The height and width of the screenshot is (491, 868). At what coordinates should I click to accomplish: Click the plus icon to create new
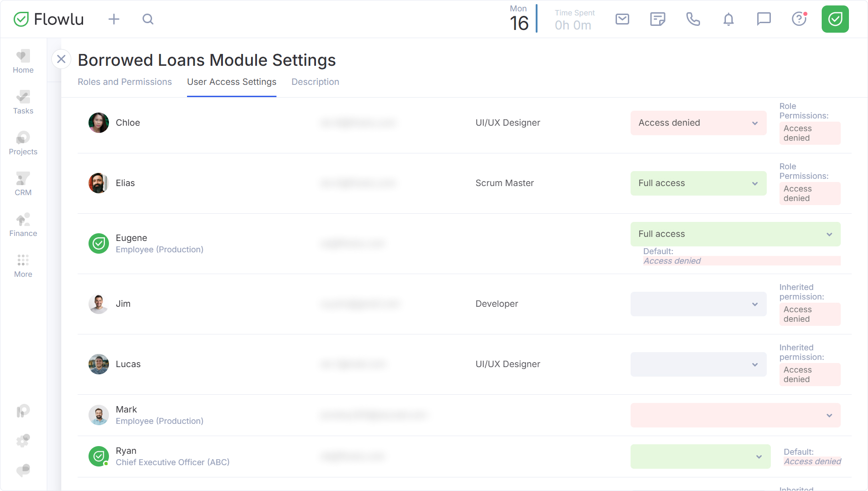pyautogui.click(x=114, y=19)
